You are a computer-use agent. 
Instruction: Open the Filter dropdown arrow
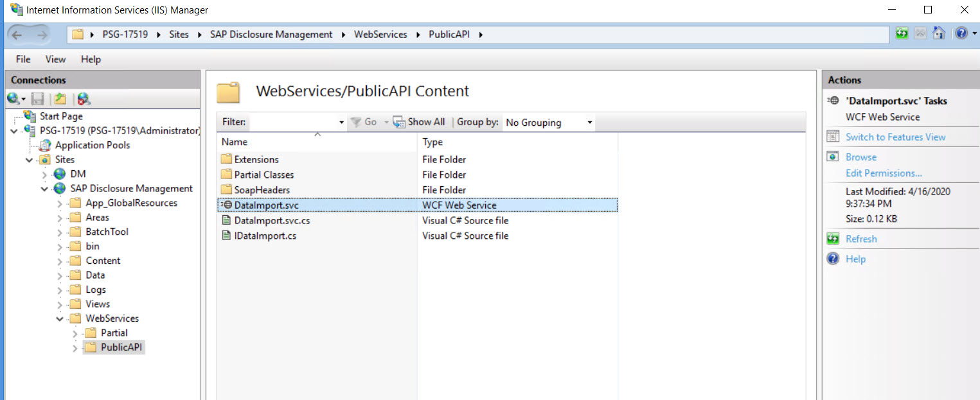341,123
